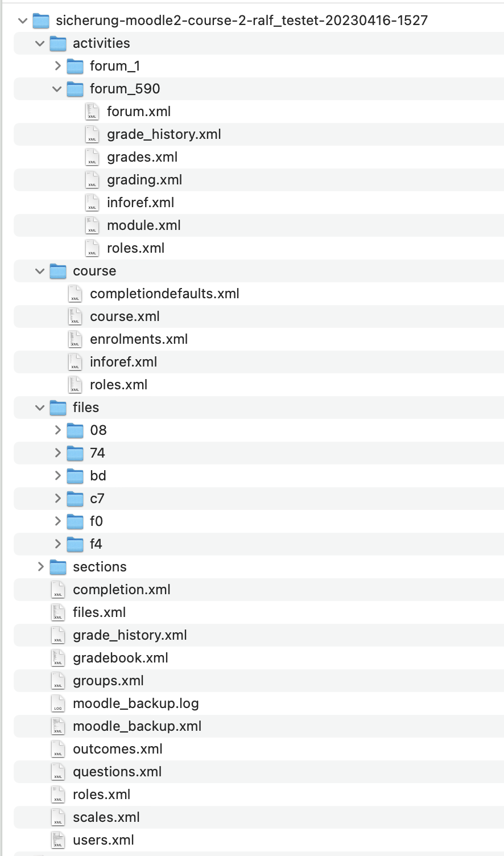Select grades.xml in forum_590

[x=142, y=158]
